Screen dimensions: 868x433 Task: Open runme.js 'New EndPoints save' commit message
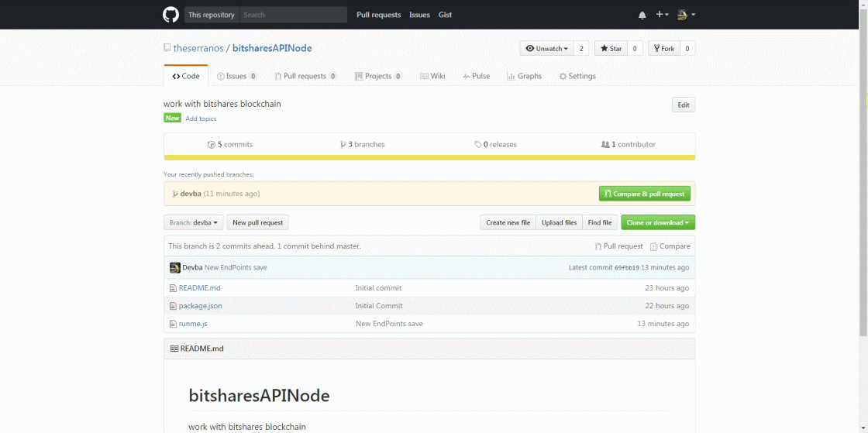[x=389, y=324]
